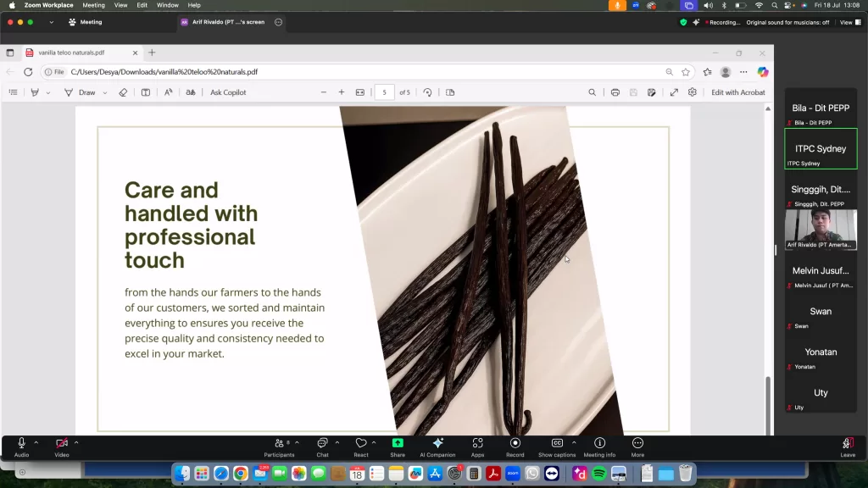Expand the Audio options chevron
Screen dimensions: 868x488
pyautogui.click(x=36, y=442)
